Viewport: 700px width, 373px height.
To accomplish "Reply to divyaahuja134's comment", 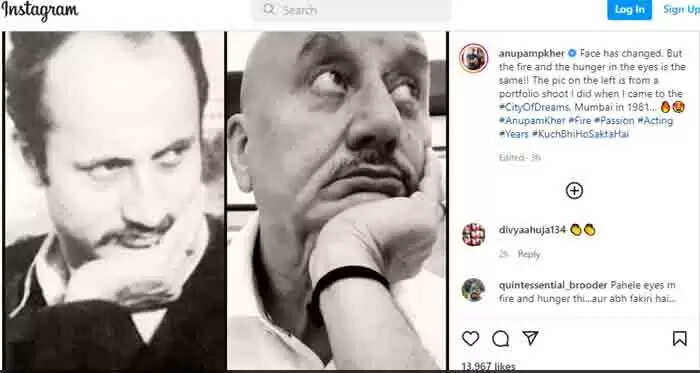I will [529, 254].
